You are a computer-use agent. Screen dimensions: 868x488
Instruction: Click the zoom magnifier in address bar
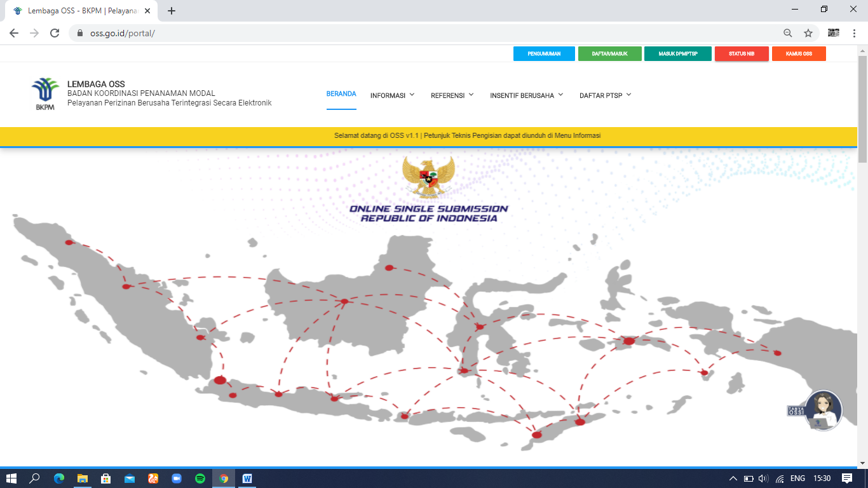coord(787,33)
